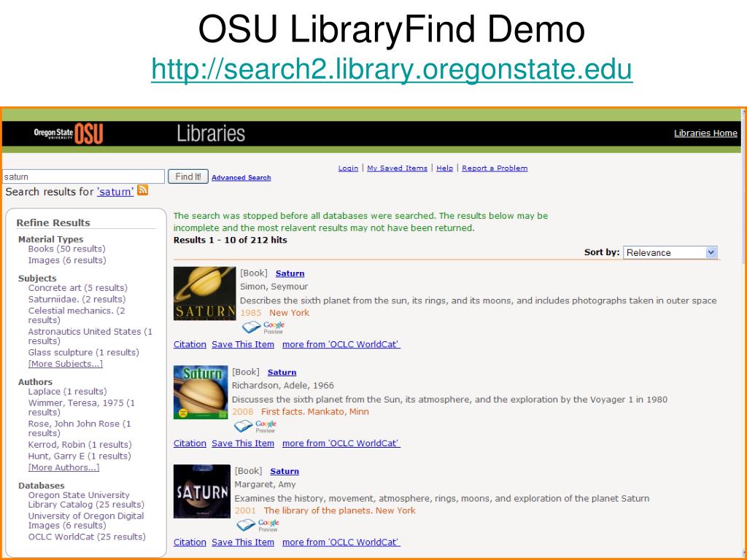The image size is (747, 560).
Task: Filter by author Kerrod, Robin
Action: click(x=80, y=445)
